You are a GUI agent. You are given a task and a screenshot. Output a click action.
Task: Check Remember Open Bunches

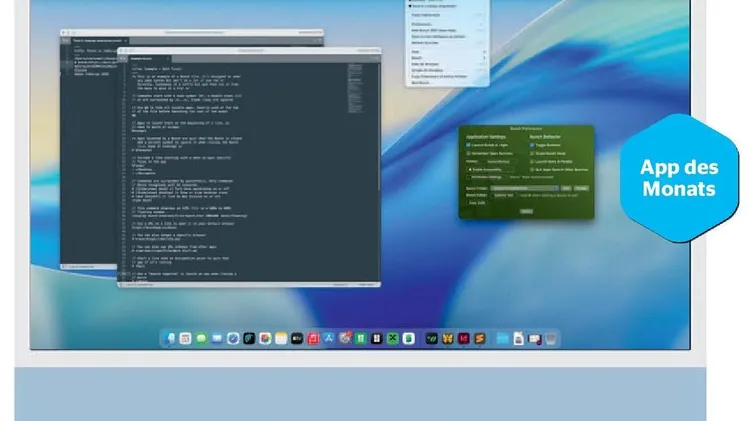point(469,153)
